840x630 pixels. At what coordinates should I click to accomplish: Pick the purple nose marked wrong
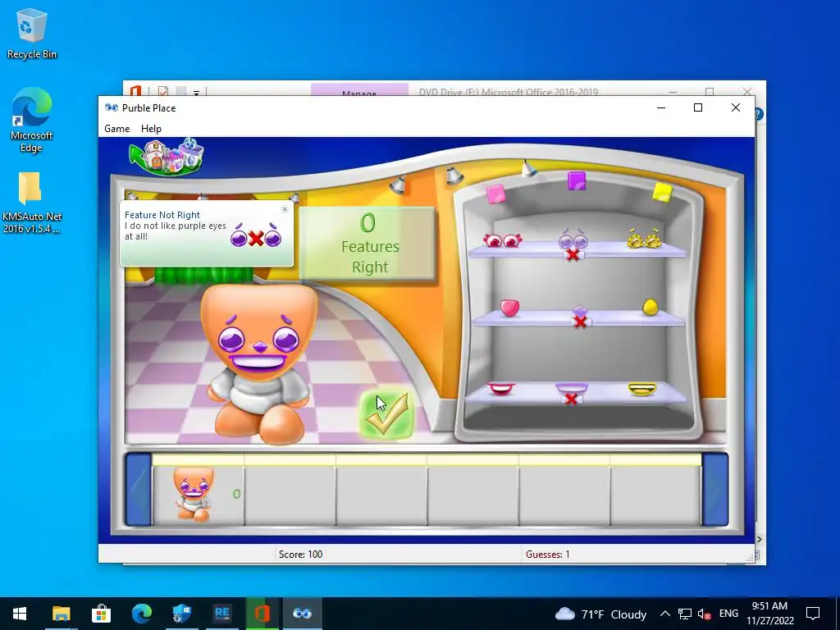click(x=580, y=311)
